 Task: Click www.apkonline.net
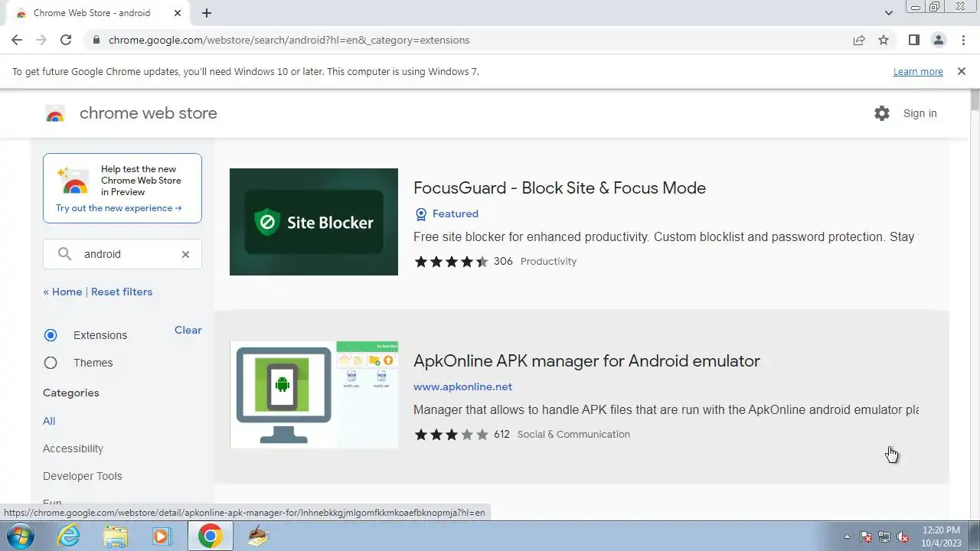click(x=462, y=386)
